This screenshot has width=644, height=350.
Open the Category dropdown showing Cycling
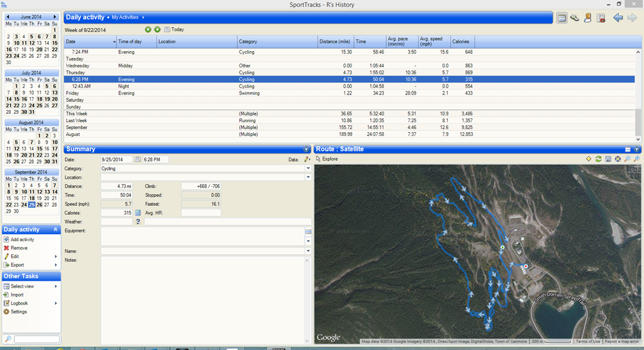click(x=308, y=169)
